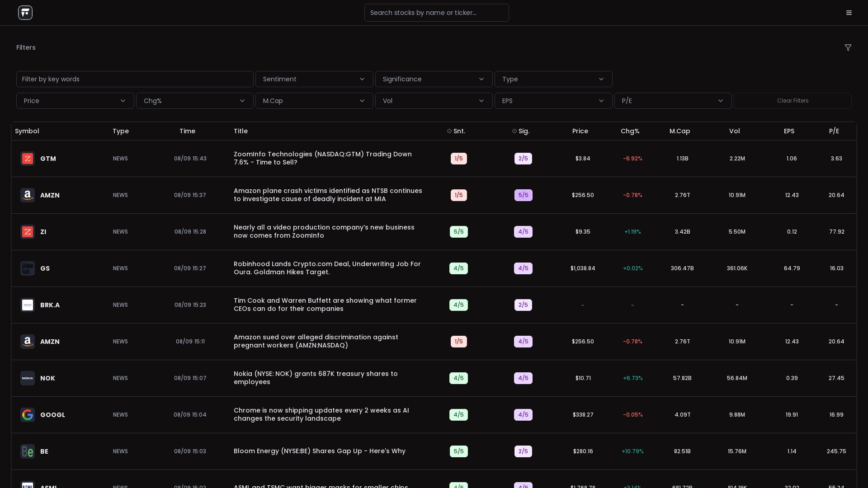Open the video production company ZoomInfo article
Viewport: 868px width, 488px height.
324,231
